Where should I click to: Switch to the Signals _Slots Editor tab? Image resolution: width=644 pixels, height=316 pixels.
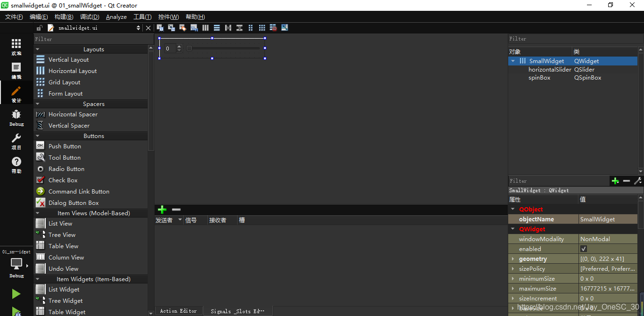click(x=238, y=311)
